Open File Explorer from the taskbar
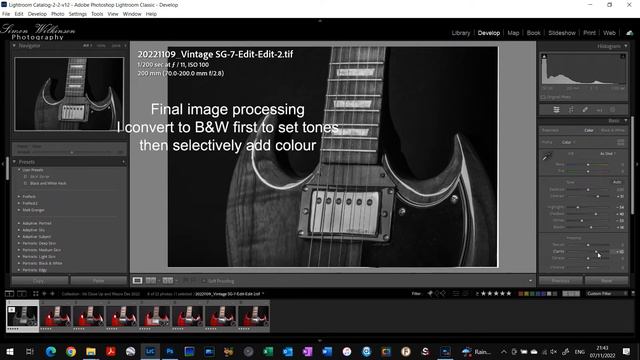640x360 pixels. tap(91, 351)
